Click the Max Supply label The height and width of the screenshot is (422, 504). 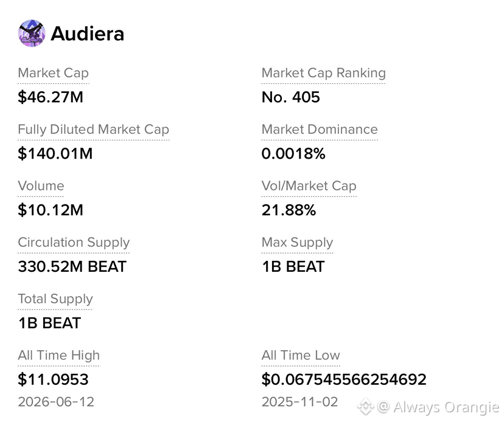coord(297,243)
